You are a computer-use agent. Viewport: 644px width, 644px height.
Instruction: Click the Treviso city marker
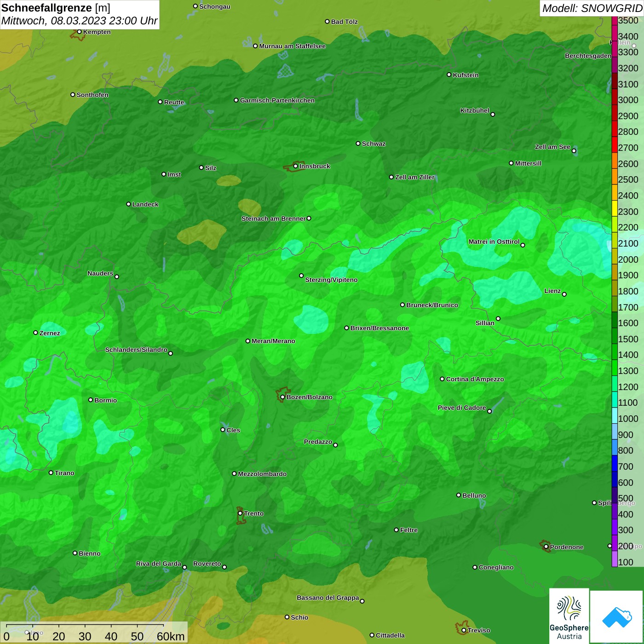coord(464,630)
